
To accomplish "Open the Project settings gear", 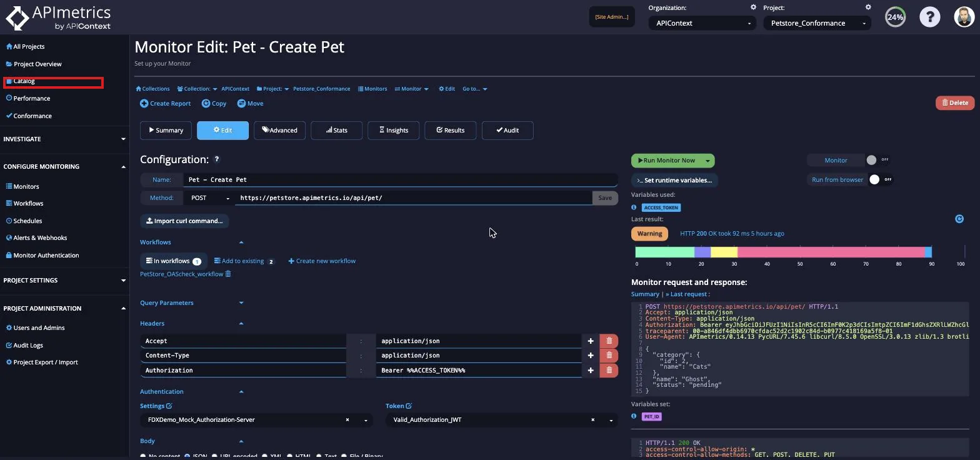I will coord(868,7).
